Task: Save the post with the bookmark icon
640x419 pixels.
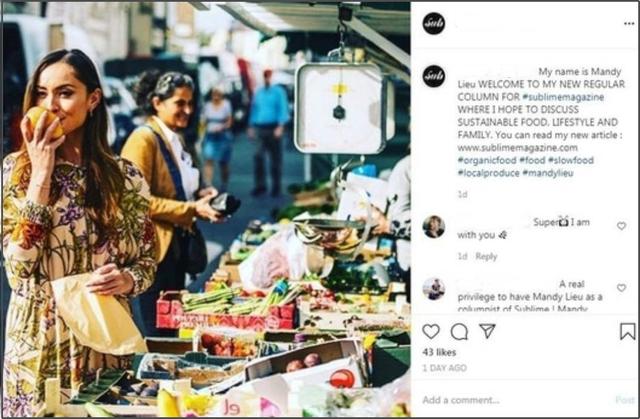Action: pos(627,331)
